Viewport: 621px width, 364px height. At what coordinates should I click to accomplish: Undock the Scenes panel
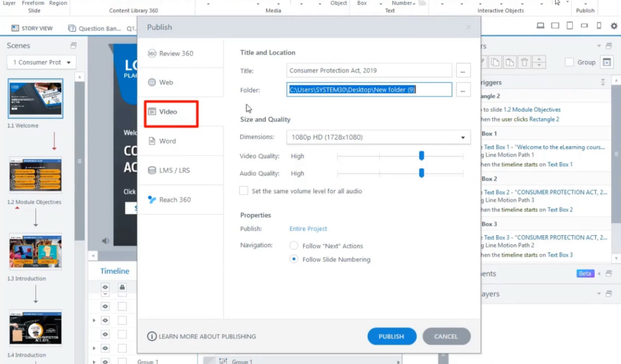(74, 46)
